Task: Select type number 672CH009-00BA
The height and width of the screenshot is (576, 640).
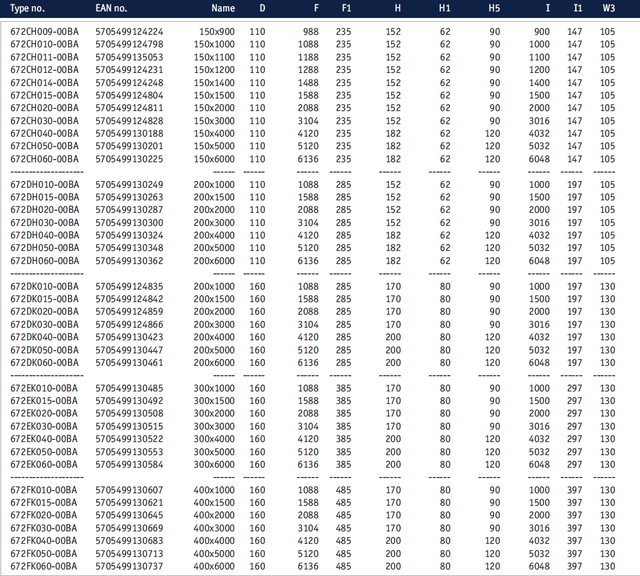Action: (x=44, y=32)
